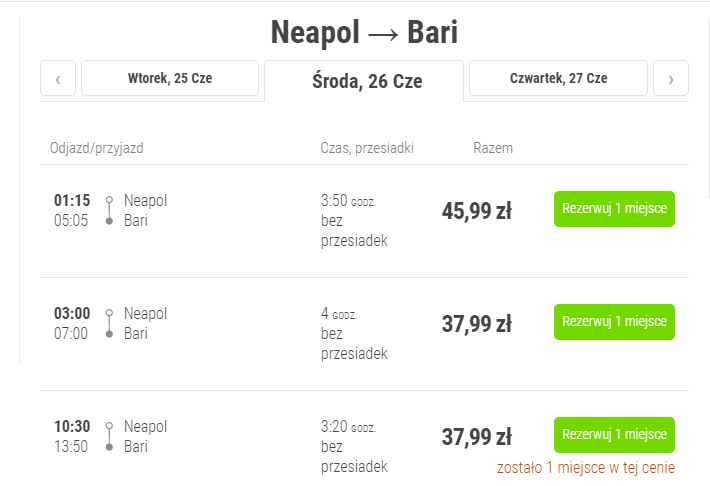This screenshot has height=486, width=710.
Task: Click the Neapol → Bari heading
Action: tap(364, 32)
